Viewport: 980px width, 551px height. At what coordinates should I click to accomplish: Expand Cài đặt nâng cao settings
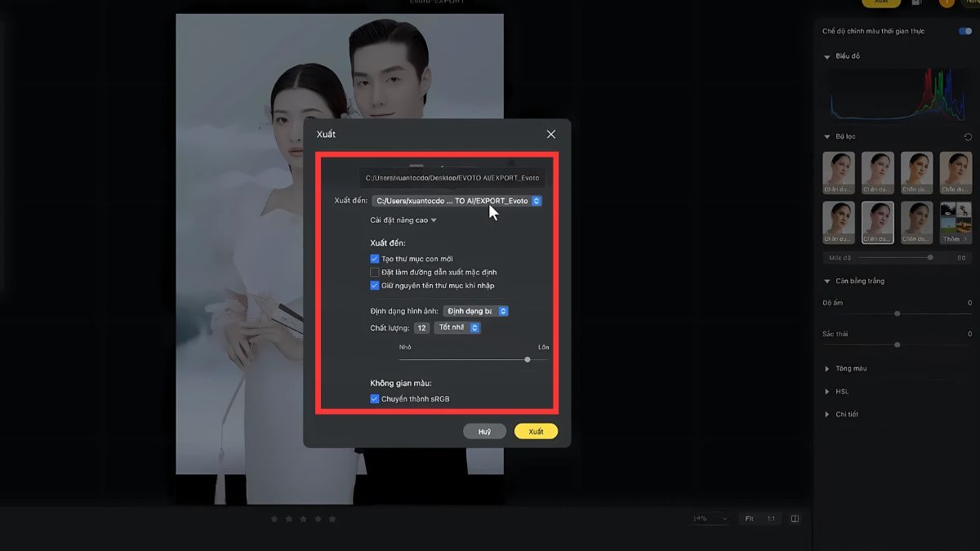pos(403,220)
